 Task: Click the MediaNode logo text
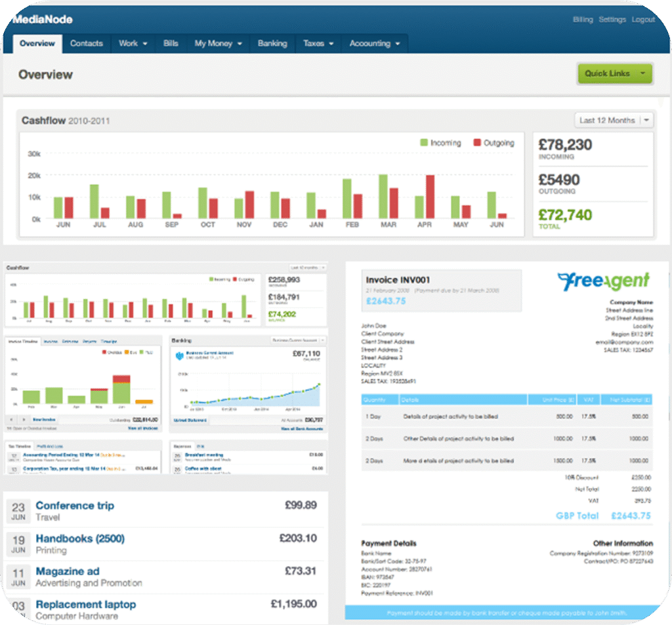point(43,20)
